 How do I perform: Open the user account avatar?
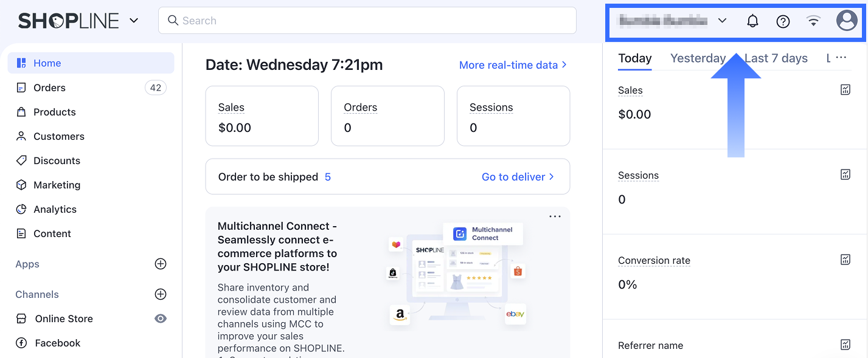(847, 21)
